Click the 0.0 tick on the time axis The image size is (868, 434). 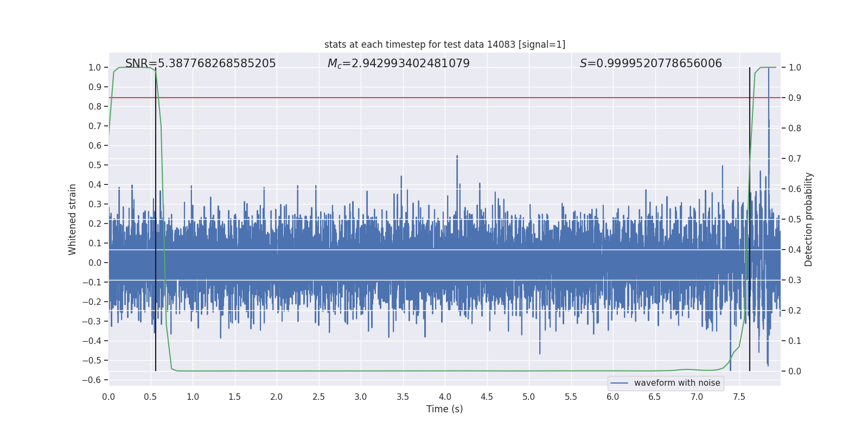[x=108, y=397]
